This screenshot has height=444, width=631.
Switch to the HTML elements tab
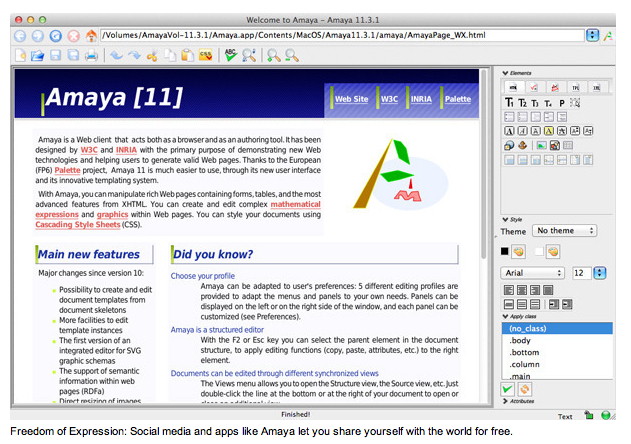[x=513, y=87]
